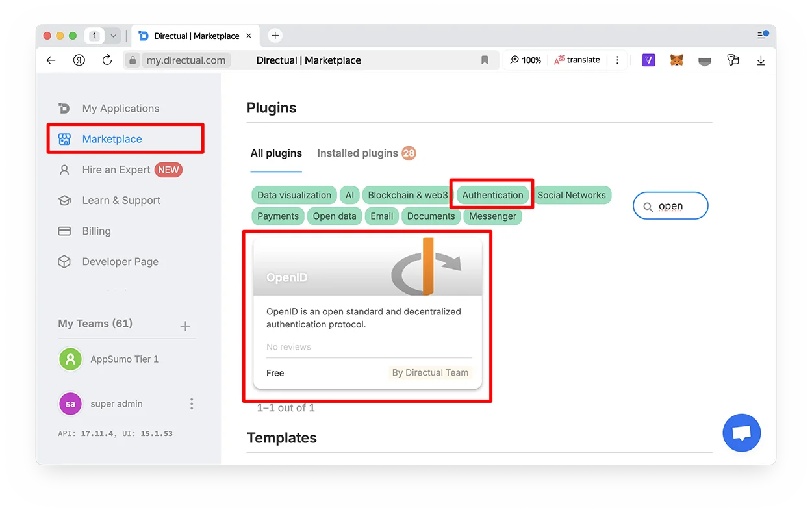
Task: Click the graduation cap icon
Action: 64,201
